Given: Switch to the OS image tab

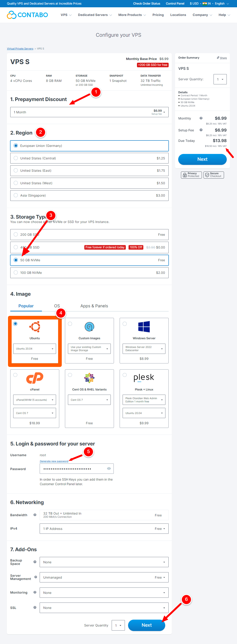Looking at the screenshot, I should click(57, 306).
